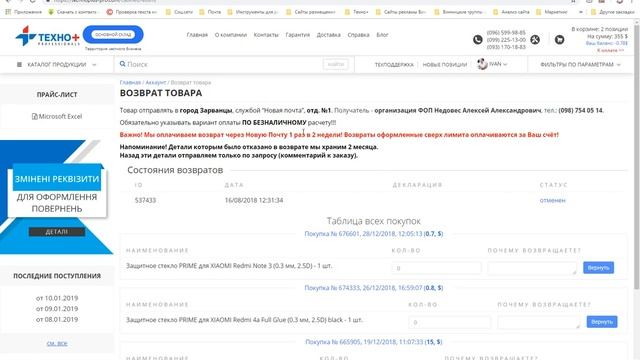
Task: Click Аккаунт in the breadcrumb
Action: pyautogui.click(x=156, y=82)
